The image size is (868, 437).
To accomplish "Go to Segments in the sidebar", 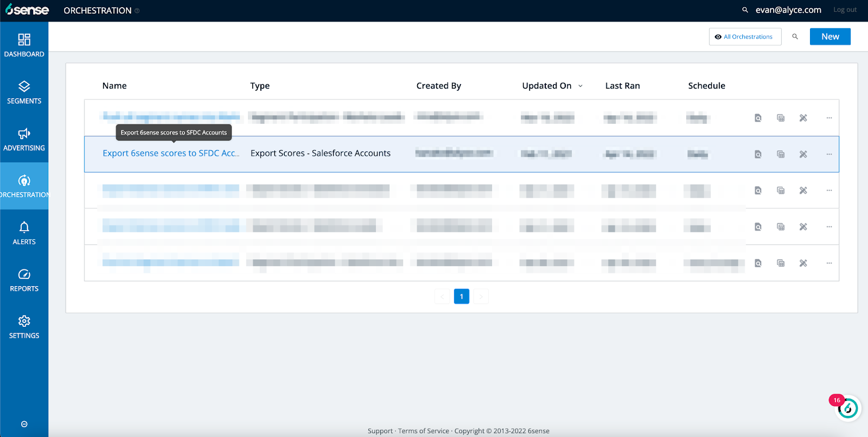I will [x=24, y=92].
